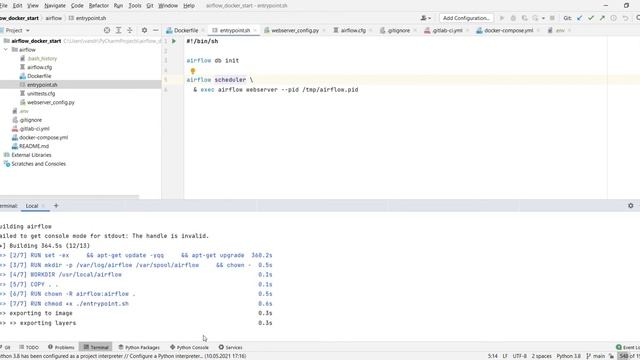Viewport: 640px width, 360px height.
Task: Click Collapse All in the Project panel header
Action: [130, 30]
